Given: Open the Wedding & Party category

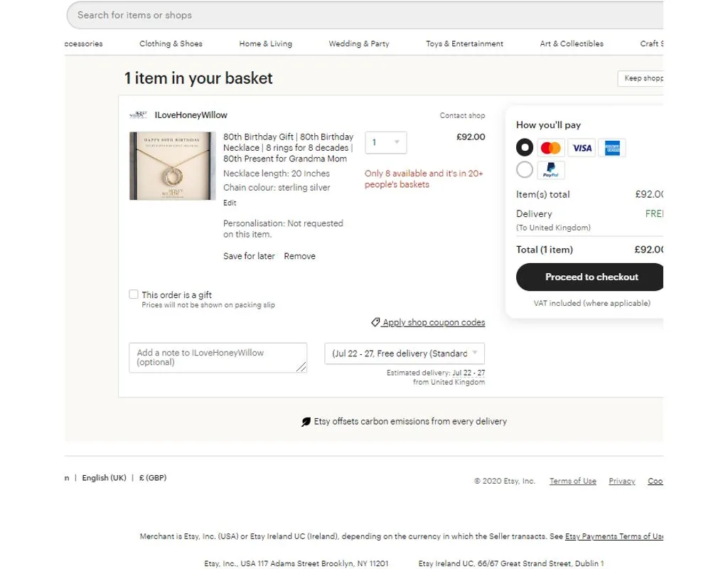Looking at the screenshot, I should point(359,43).
